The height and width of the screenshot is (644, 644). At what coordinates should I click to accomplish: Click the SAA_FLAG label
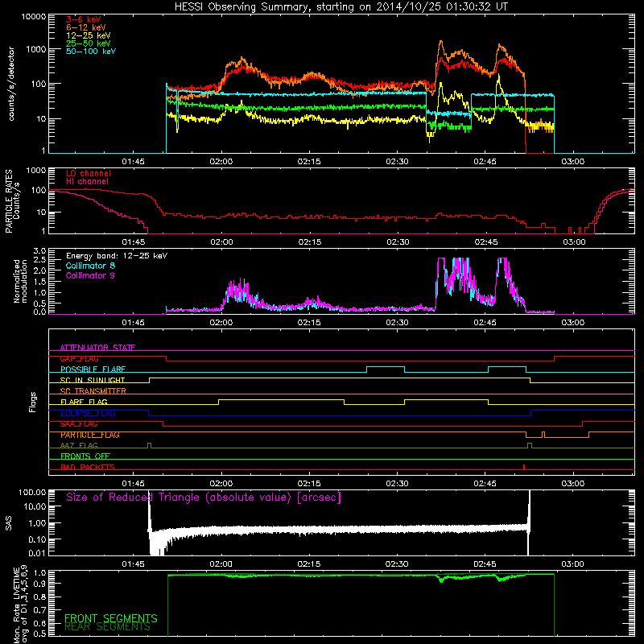(x=79, y=424)
